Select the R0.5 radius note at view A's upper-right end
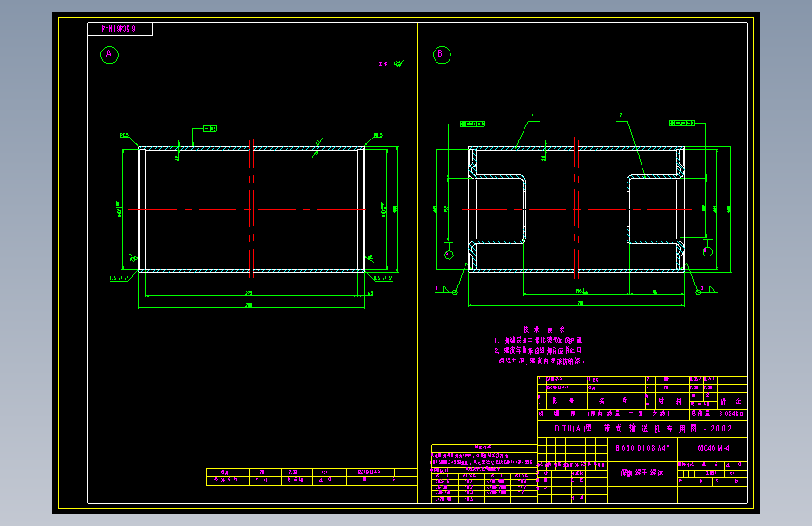This screenshot has height=526, width=812. point(378,135)
